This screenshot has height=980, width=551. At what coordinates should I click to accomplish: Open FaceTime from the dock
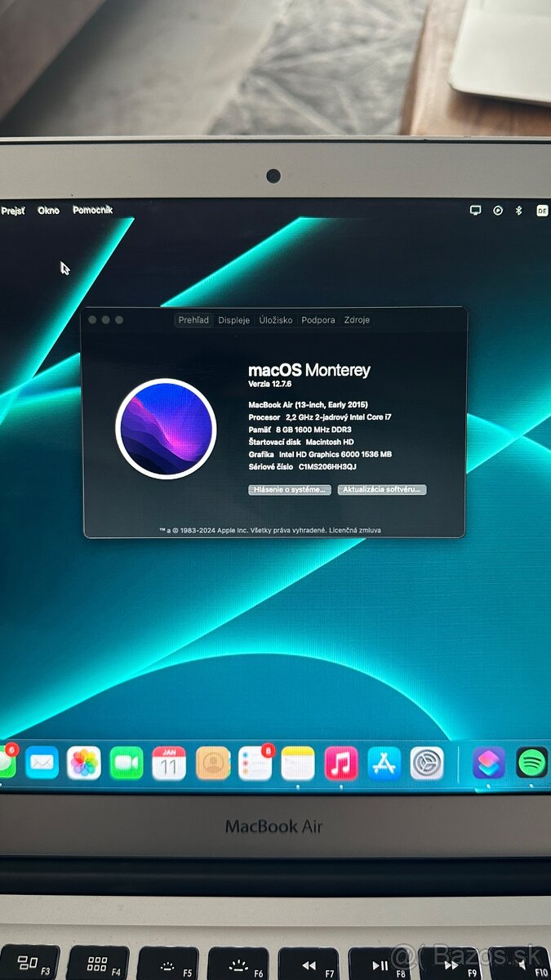pyautogui.click(x=127, y=763)
